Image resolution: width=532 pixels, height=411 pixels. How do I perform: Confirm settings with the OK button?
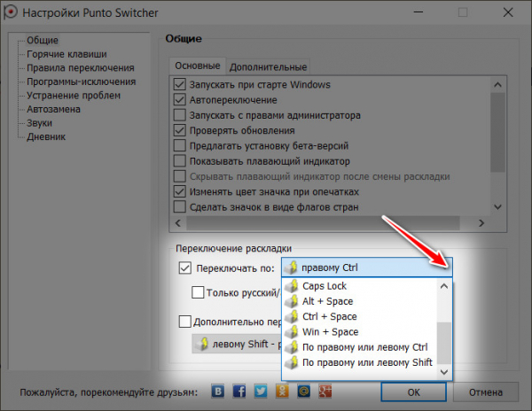click(413, 392)
